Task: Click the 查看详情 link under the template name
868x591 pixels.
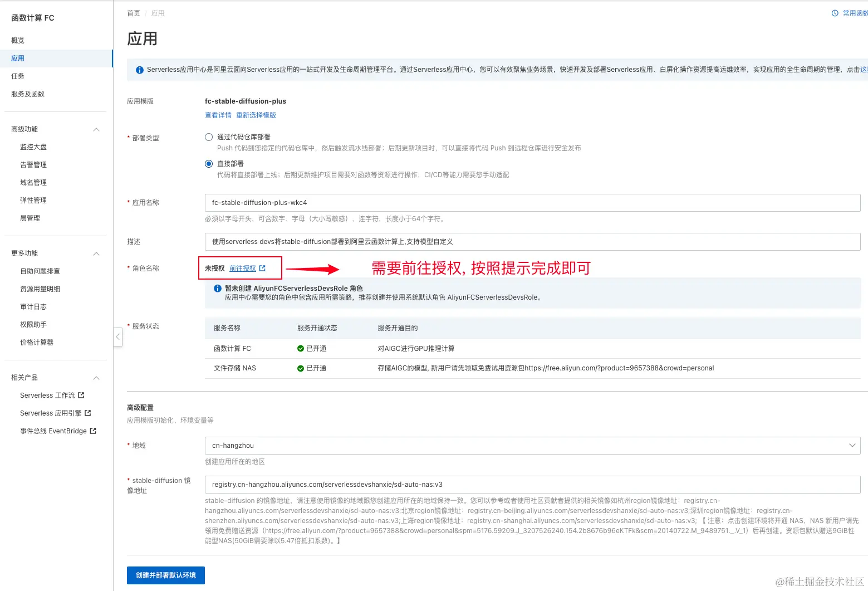Action: click(218, 115)
